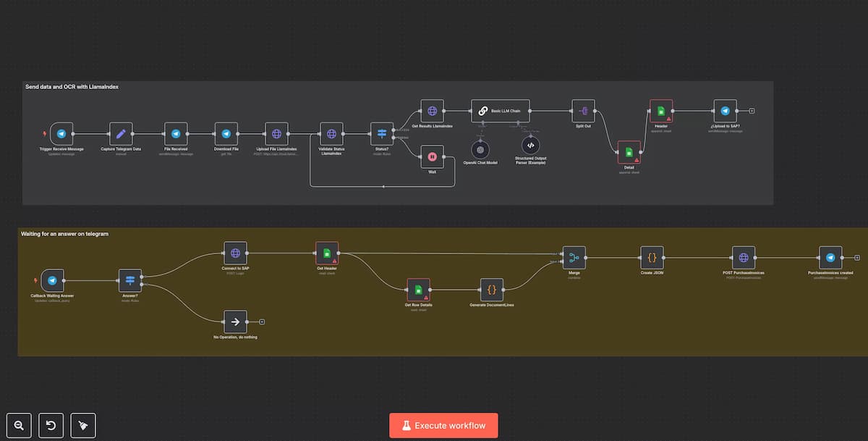Open the Split Out node

pyautogui.click(x=583, y=111)
